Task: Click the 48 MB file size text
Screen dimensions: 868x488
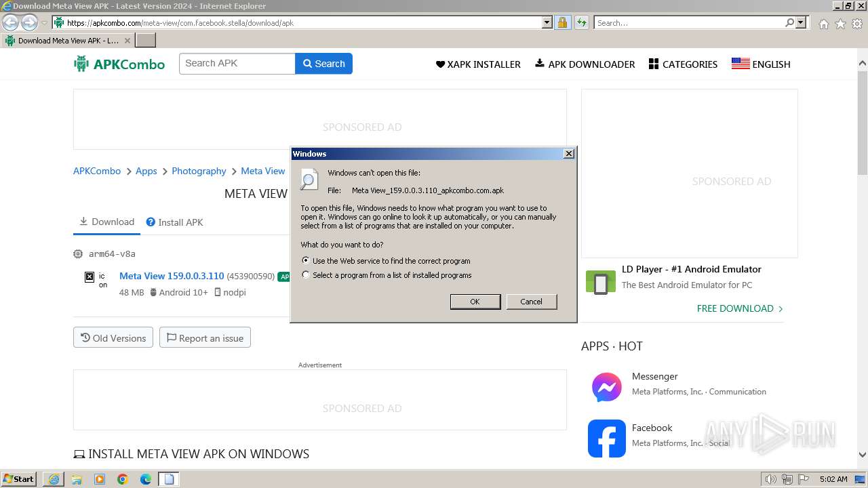Action: [132, 293]
